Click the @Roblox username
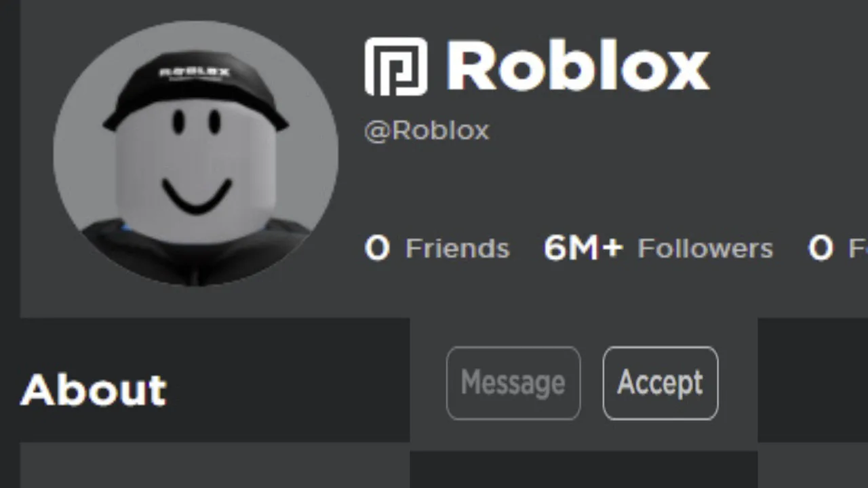Image resolution: width=868 pixels, height=488 pixels. click(427, 130)
